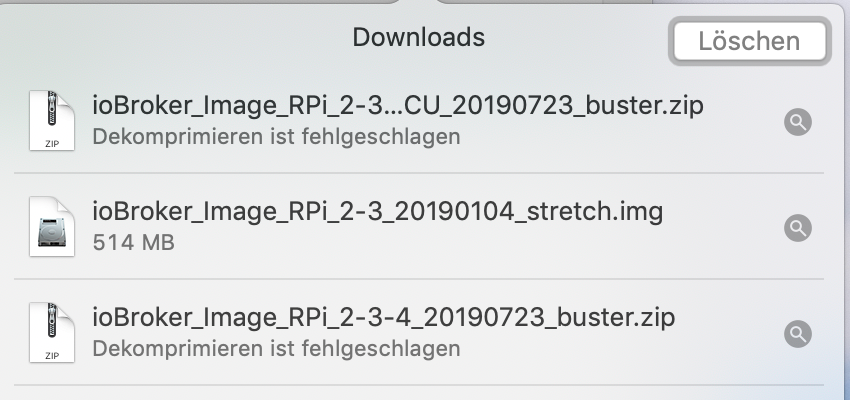Click the RPi_2-3-4 buster ZIP file icon

pyautogui.click(x=52, y=334)
